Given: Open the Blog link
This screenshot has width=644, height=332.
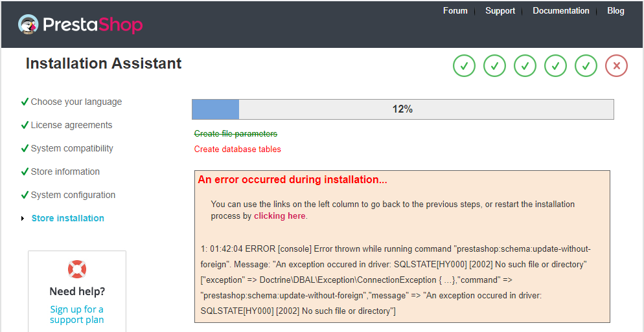Looking at the screenshot, I should pos(615,10).
